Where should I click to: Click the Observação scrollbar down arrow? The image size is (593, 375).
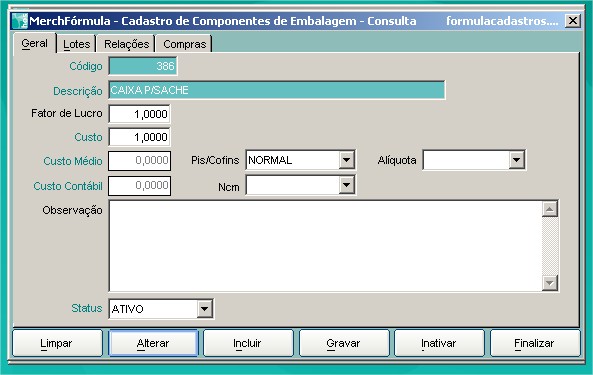tap(550, 283)
